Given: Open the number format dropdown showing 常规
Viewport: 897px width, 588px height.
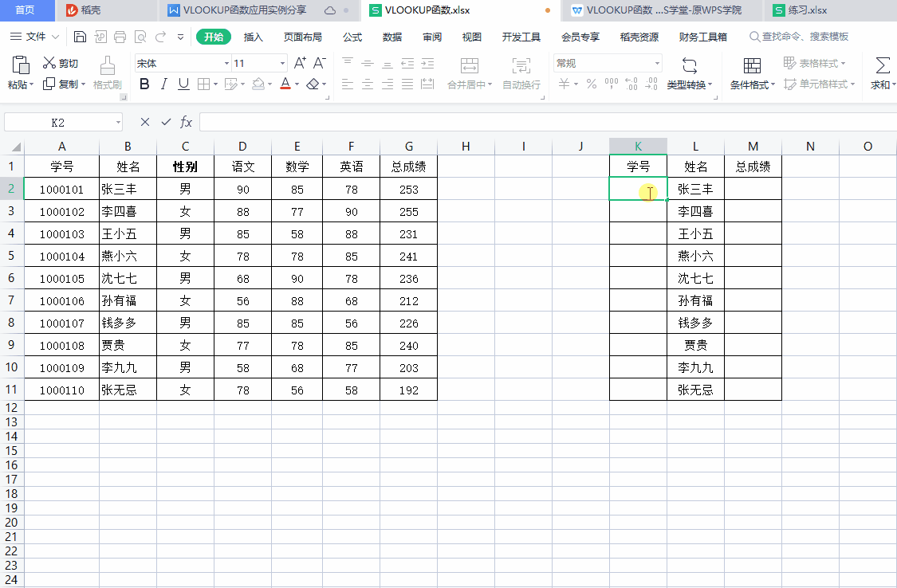Looking at the screenshot, I should click(657, 64).
